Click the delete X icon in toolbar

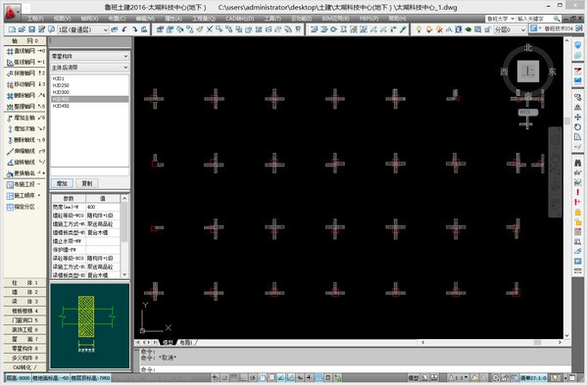210,29
